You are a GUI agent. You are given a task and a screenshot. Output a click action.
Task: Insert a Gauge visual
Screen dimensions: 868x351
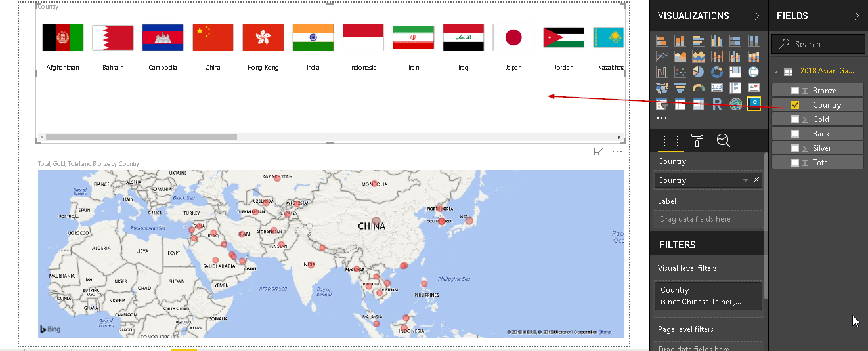point(699,88)
